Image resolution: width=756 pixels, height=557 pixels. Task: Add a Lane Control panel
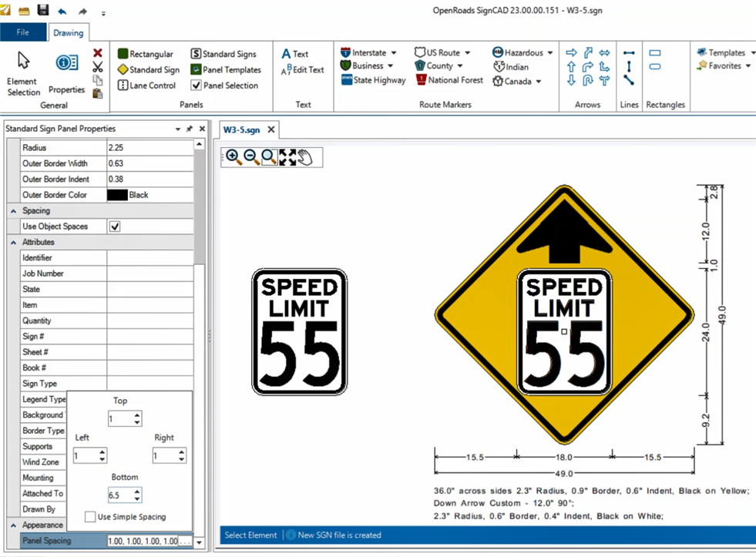[146, 86]
